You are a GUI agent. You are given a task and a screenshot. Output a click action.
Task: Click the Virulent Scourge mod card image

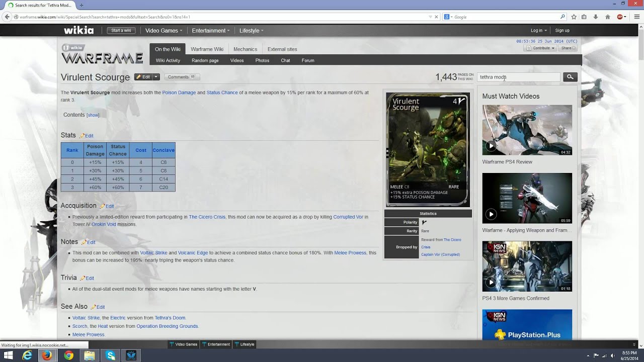(428, 149)
